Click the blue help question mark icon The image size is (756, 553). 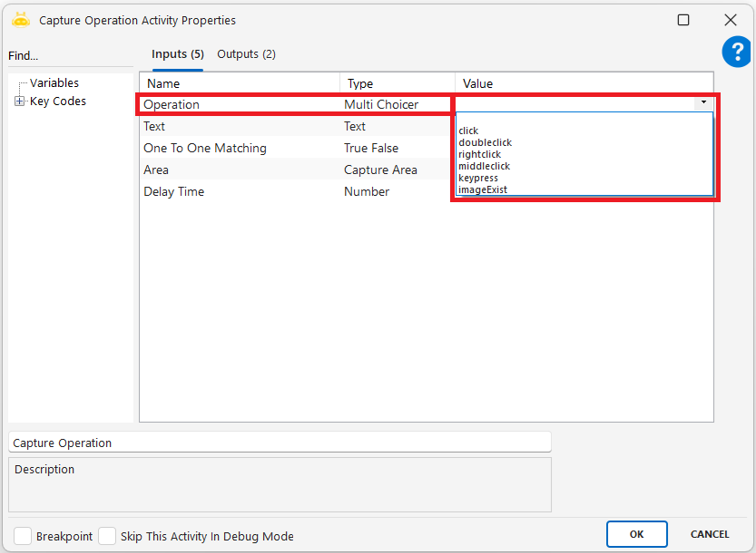pyautogui.click(x=735, y=53)
